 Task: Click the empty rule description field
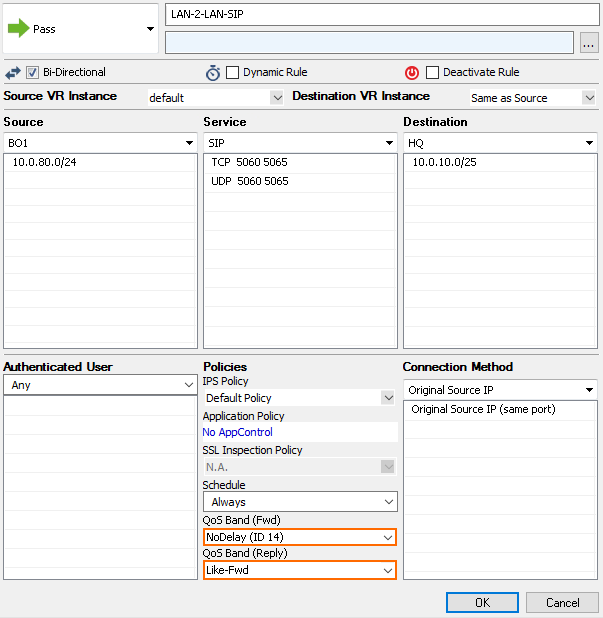point(369,43)
